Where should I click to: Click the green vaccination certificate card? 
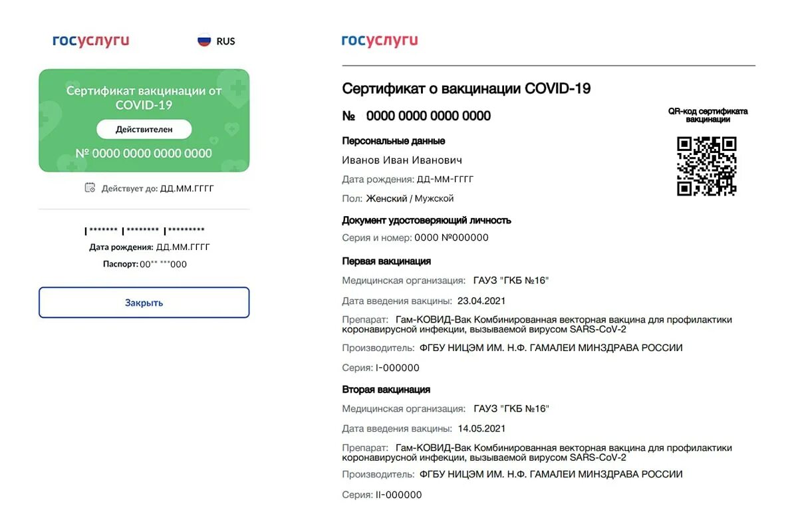coord(144,120)
